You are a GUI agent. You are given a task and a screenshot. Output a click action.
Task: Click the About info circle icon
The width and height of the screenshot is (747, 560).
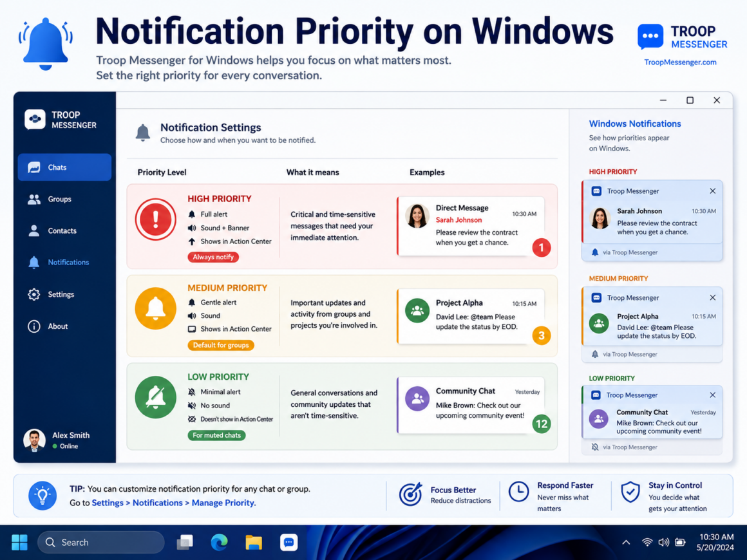[x=34, y=326]
